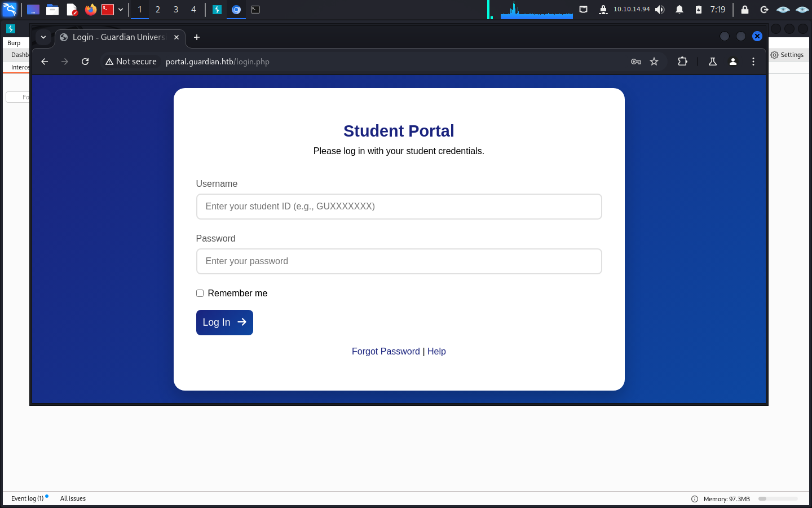812x508 pixels.
Task: Click the browser back arrow
Action: pyautogui.click(x=45, y=62)
